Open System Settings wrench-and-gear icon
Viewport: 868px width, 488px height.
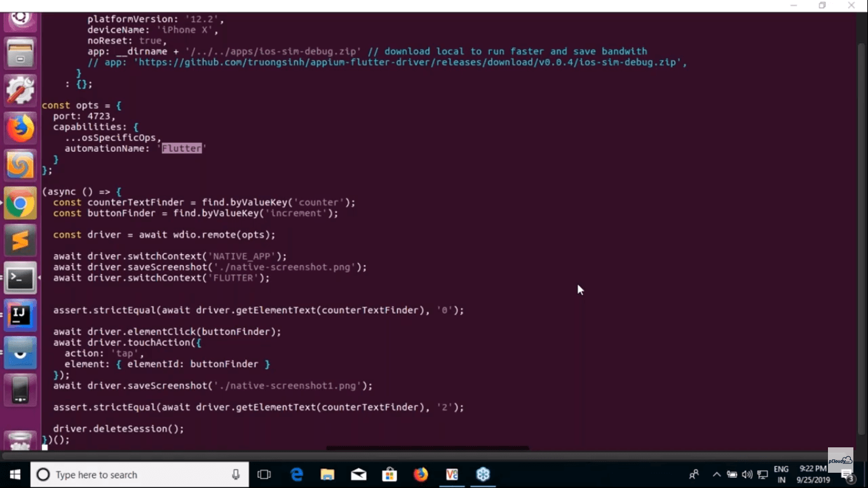pos(20,91)
